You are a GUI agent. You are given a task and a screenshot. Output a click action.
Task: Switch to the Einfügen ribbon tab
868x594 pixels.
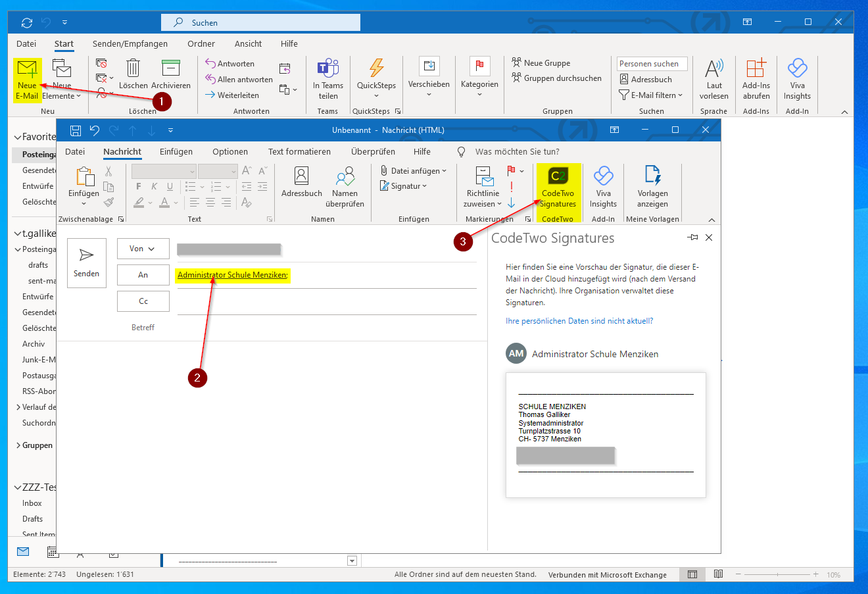176,151
